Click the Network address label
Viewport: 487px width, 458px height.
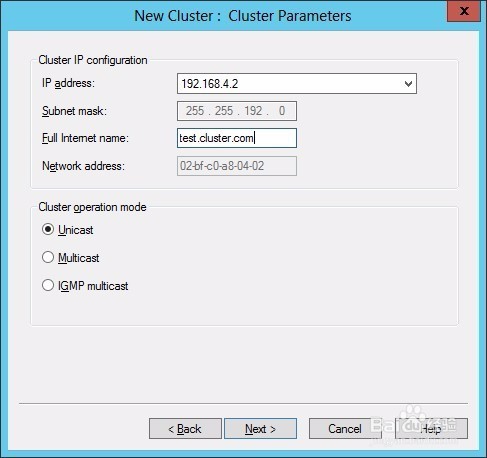[83, 166]
